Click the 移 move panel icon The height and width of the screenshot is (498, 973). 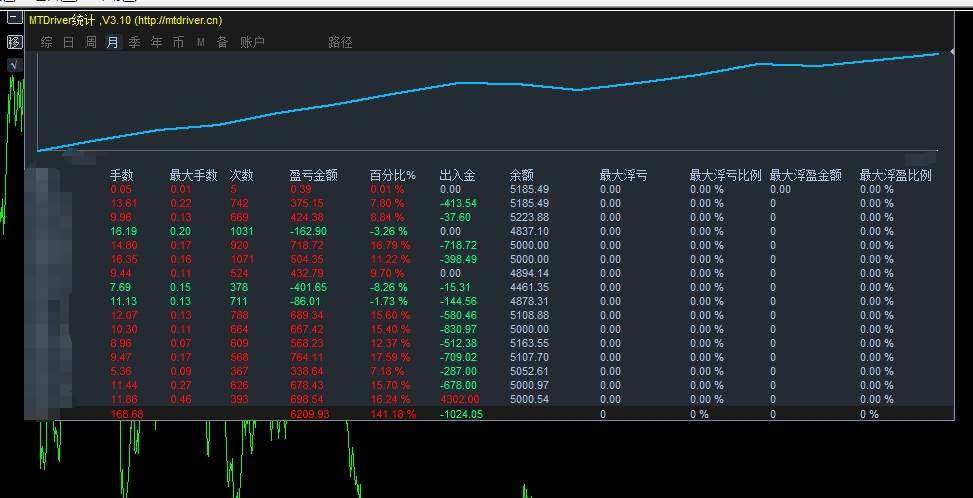pyautogui.click(x=14, y=42)
